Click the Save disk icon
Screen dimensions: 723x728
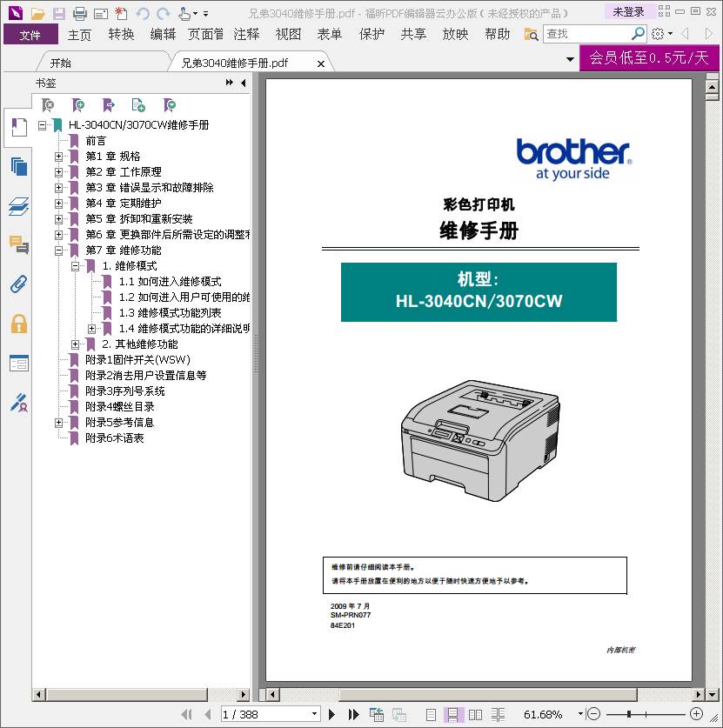(59, 13)
